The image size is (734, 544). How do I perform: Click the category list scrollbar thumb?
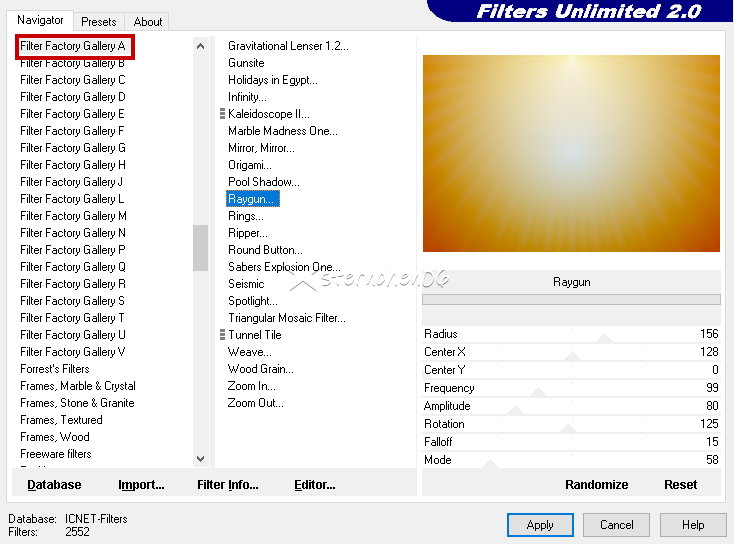(200, 248)
